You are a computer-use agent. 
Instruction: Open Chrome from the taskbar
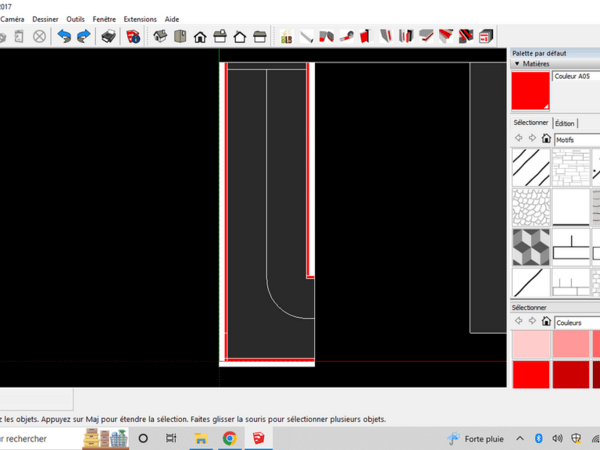click(229, 438)
